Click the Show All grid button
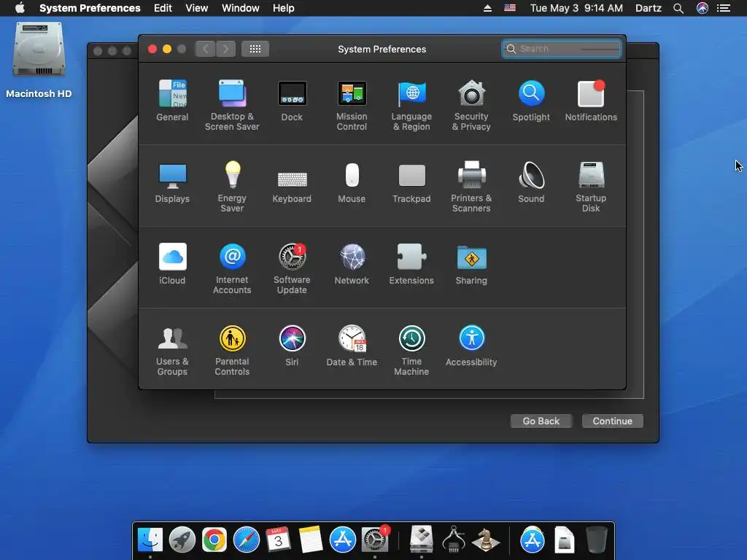Screen dimensions: 747x560 (x=255, y=49)
